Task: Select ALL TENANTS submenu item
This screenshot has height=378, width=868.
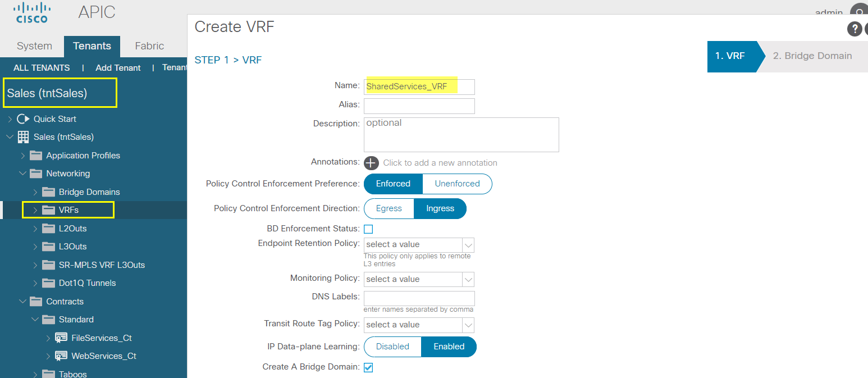Action: click(42, 67)
